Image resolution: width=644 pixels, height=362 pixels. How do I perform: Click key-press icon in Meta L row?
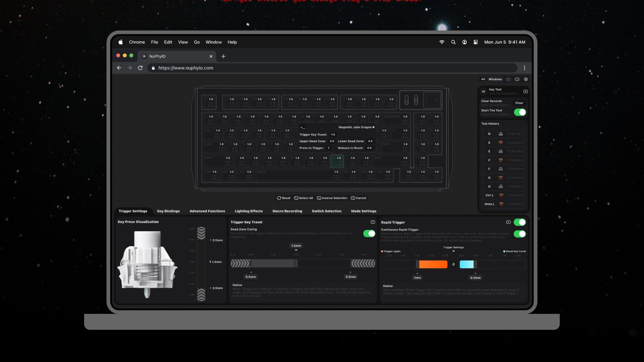[x=501, y=204]
